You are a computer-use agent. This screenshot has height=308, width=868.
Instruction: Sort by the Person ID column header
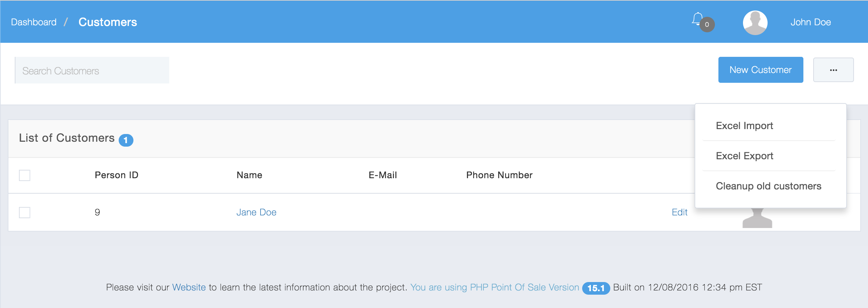(x=117, y=175)
